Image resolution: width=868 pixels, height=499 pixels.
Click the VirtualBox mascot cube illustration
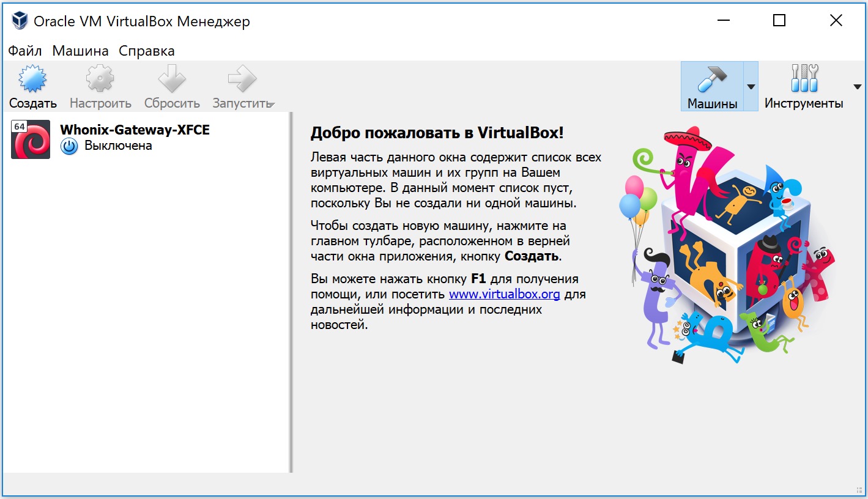tap(726, 245)
